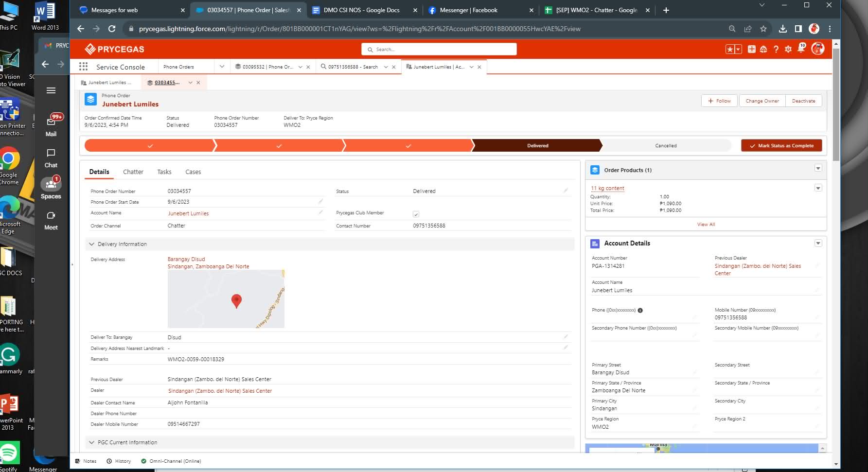Open Salesforce user profile avatar
868x472 pixels.
point(818,49)
